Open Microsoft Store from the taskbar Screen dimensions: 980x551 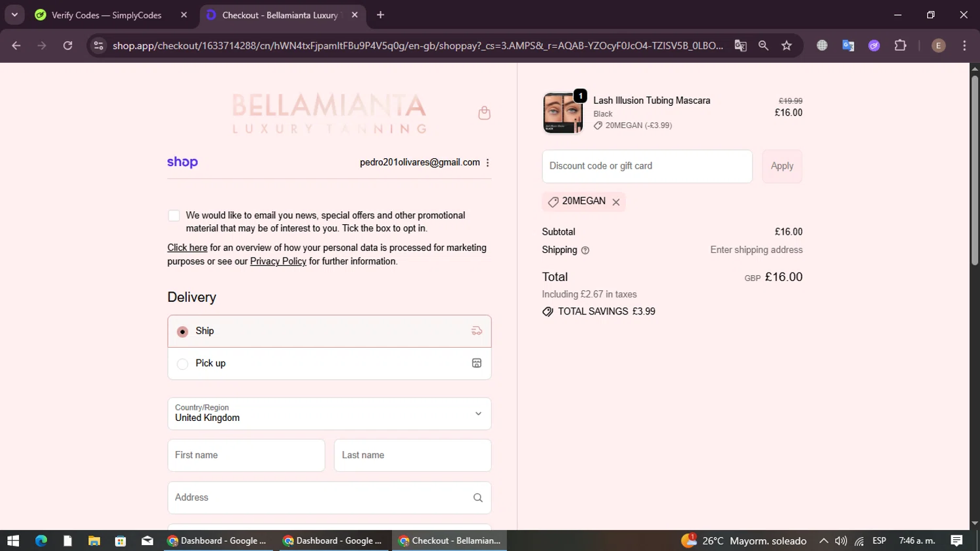coord(120,541)
